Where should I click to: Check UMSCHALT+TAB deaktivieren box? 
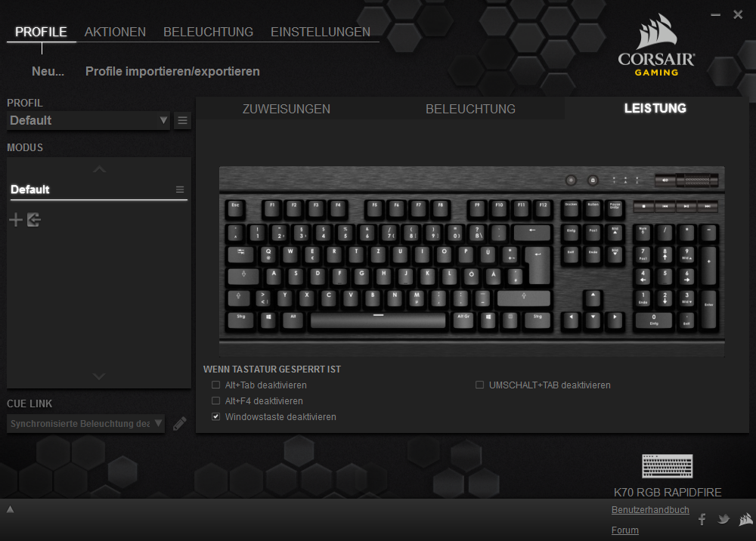[x=480, y=385]
